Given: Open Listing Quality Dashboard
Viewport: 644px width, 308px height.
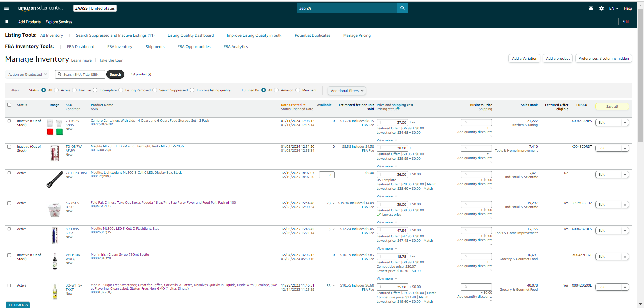Looking at the screenshot, I should coord(191,35).
